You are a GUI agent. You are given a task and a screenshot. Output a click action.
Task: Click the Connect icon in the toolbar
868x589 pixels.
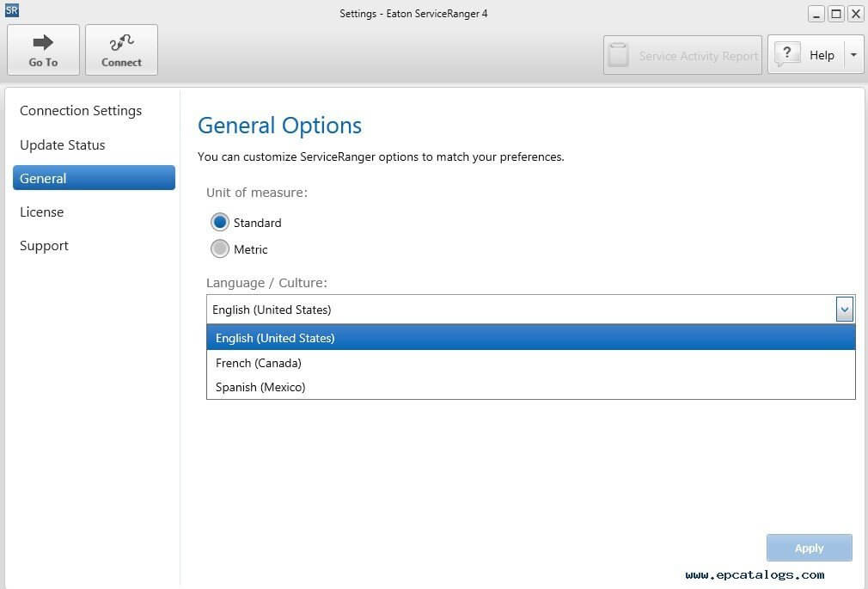[121, 49]
